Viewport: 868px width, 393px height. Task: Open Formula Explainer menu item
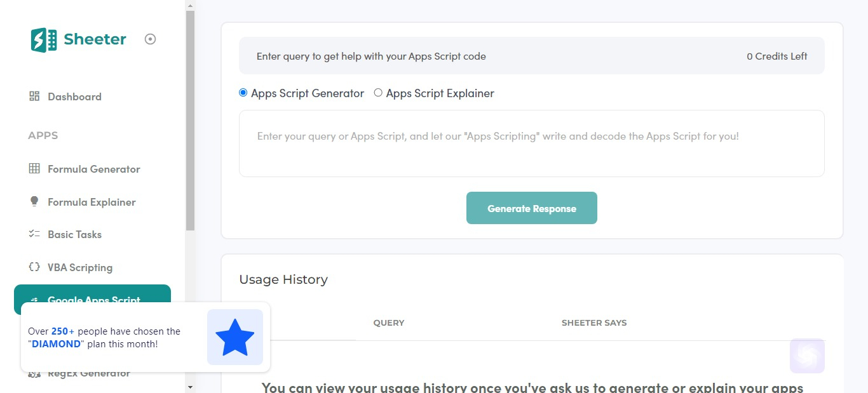(x=92, y=202)
